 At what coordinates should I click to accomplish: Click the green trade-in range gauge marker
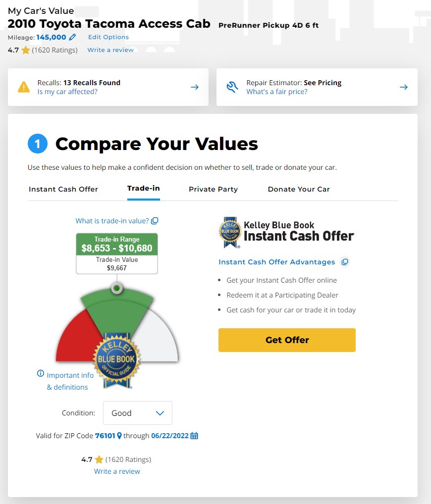point(117,288)
